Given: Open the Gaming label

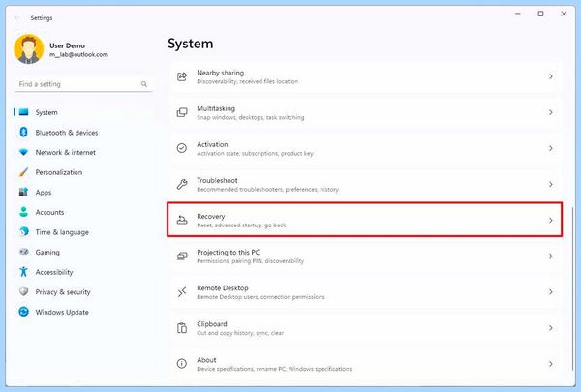Looking at the screenshot, I should pyautogui.click(x=47, y=253).
